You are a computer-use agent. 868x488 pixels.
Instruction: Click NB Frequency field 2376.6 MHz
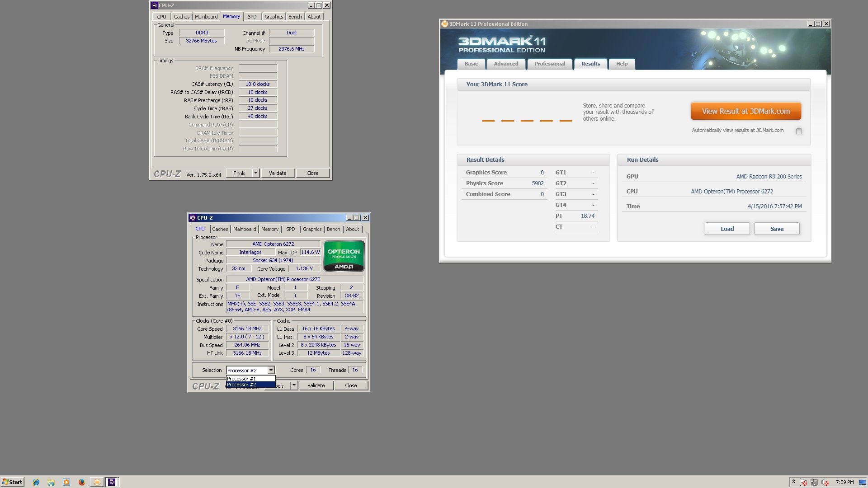coord(292,49)
